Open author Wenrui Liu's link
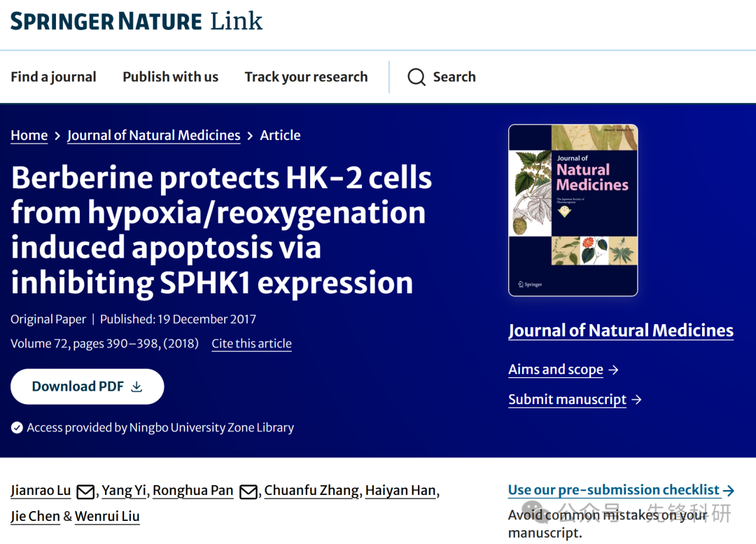756x544 pixels. [107, 517]
